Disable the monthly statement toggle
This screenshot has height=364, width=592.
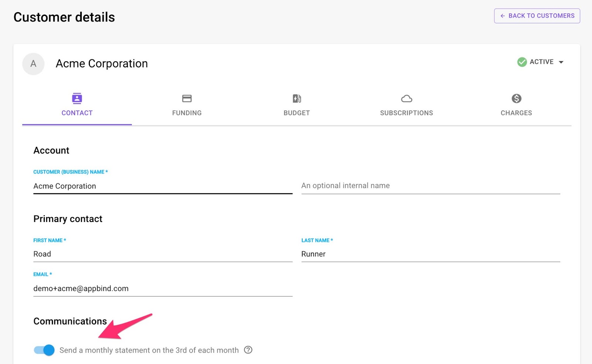(x=44, y=350)
